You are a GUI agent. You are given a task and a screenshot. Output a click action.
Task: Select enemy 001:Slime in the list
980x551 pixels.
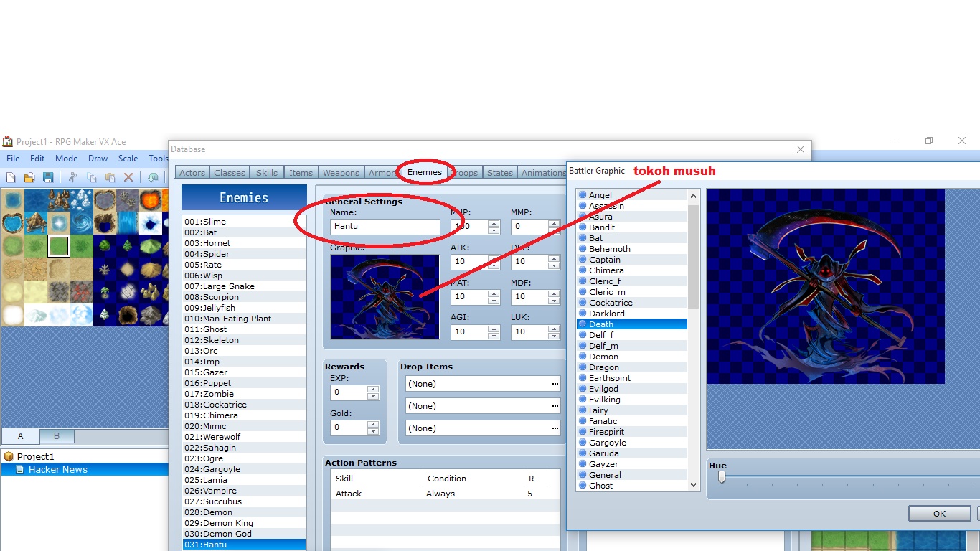244,222
